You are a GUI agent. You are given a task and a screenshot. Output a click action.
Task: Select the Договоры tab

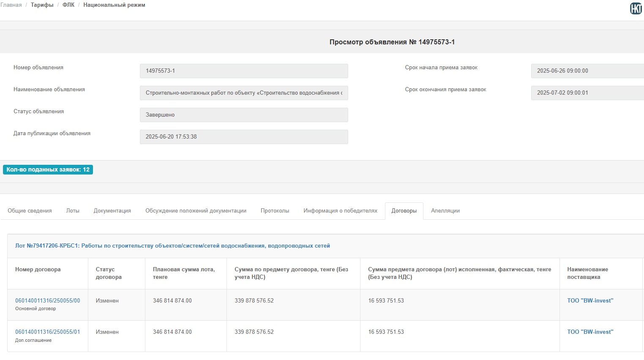point(404,211)
